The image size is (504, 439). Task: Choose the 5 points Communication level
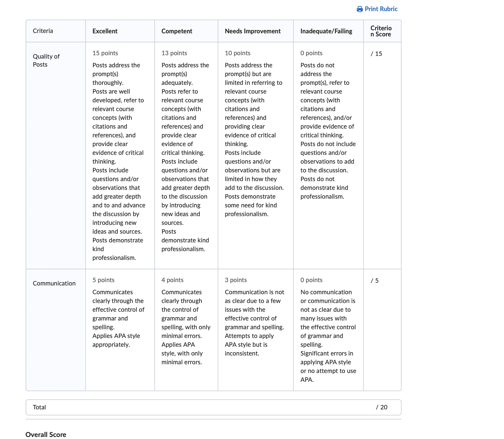point(120,330)
